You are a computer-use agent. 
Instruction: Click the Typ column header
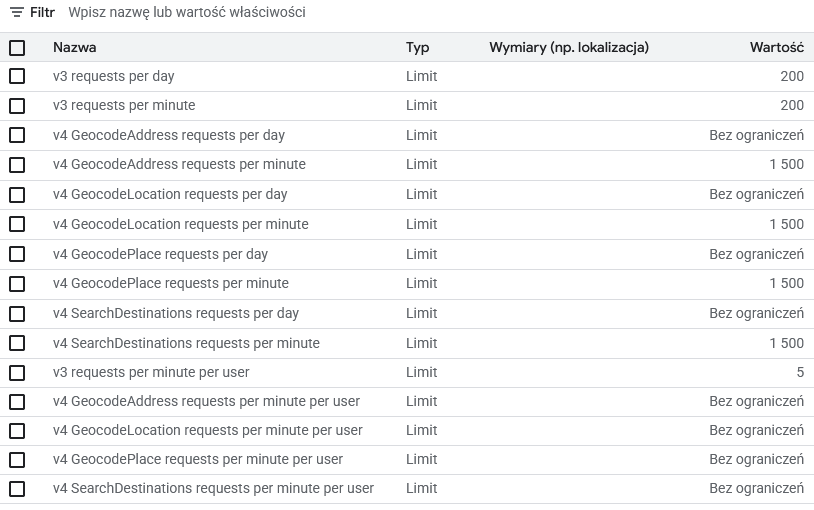pos(417,47)
